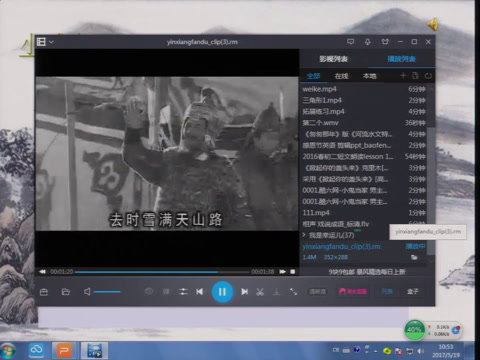Open the main menu logo icon

pos(41,42)
